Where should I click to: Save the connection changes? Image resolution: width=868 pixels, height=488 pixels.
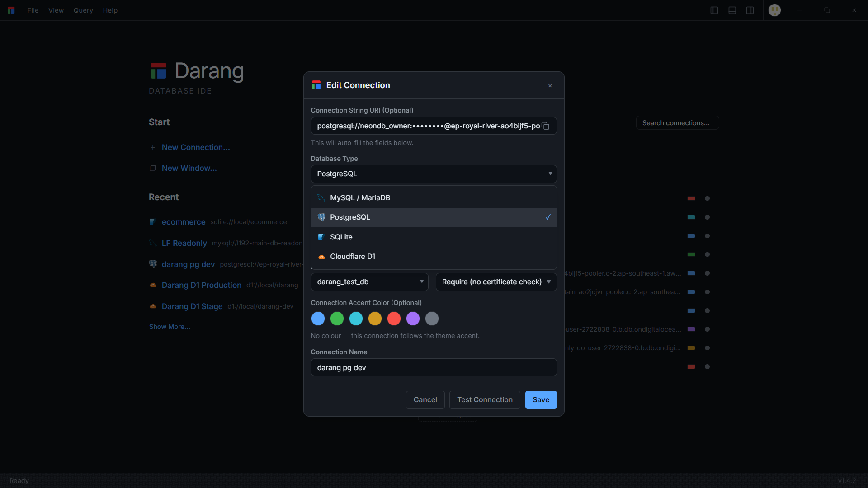(541, 400)
